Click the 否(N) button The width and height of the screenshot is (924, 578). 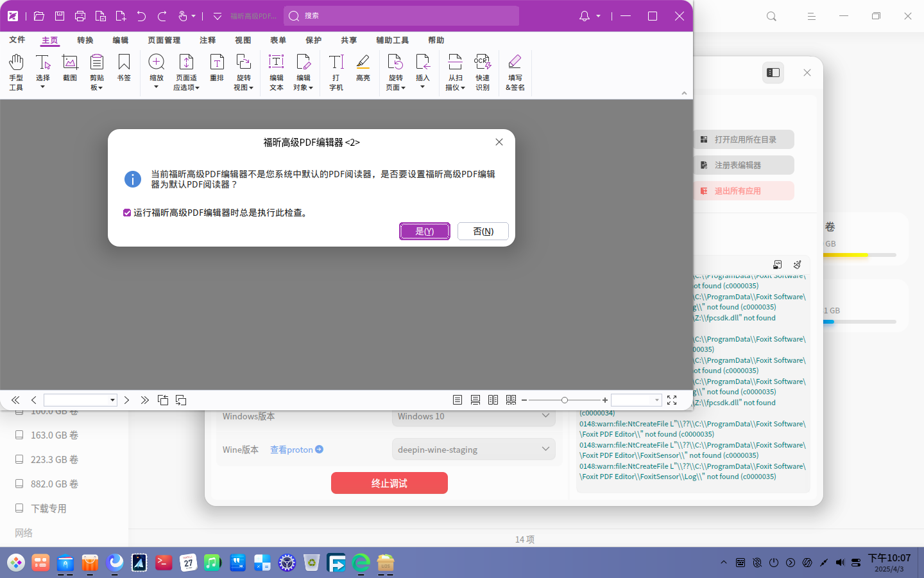click(483, 231)
